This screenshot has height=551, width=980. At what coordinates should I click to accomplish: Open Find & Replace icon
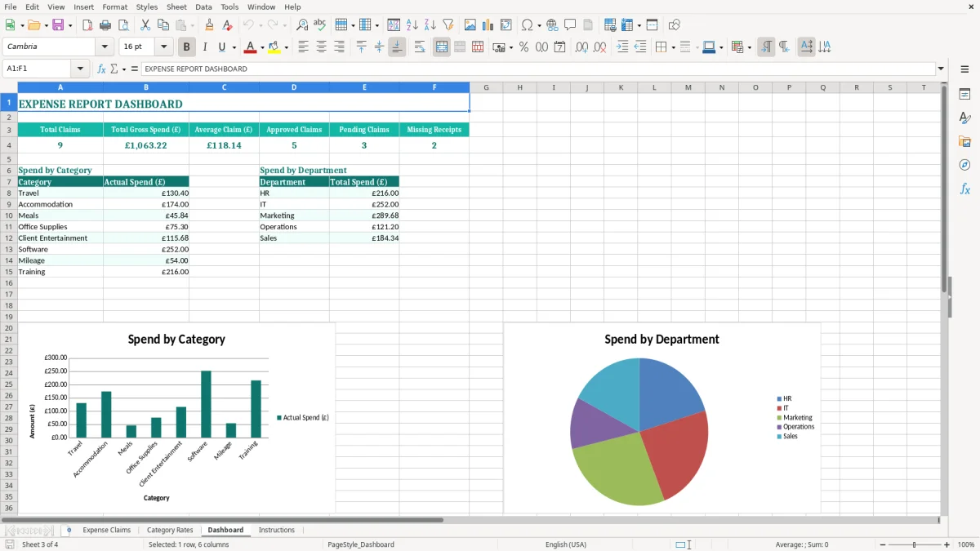(x=302, y=25)
